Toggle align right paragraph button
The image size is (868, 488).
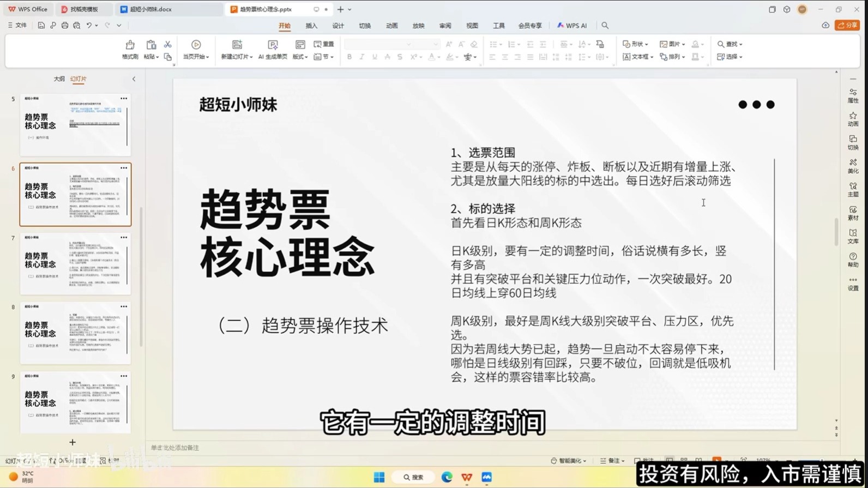click(x=517, y=57)
